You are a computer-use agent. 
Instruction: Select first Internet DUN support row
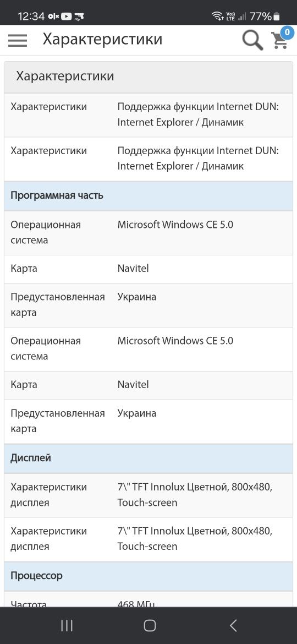click(148, 115)
